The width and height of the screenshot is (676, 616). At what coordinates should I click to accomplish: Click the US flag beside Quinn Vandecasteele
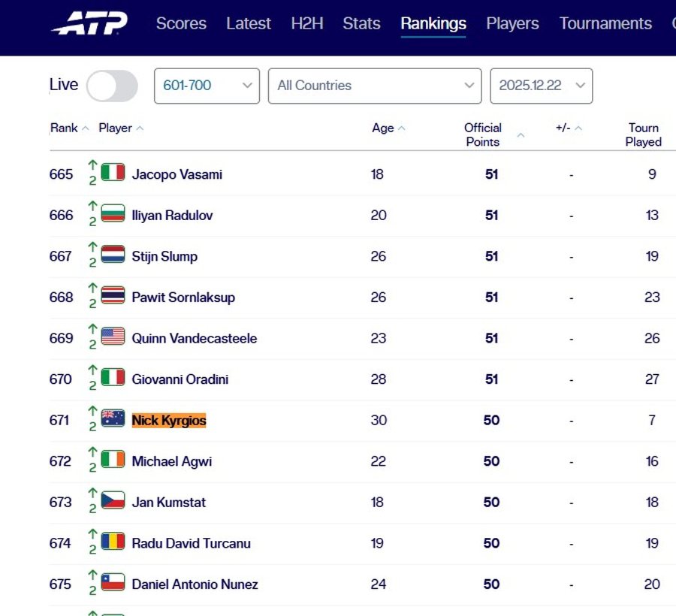pyautogui.click(x=113, y=337)
